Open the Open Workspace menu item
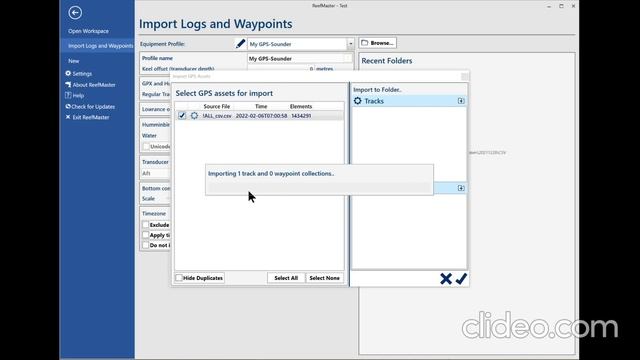 pyautogui.click(x=88, y=31)
